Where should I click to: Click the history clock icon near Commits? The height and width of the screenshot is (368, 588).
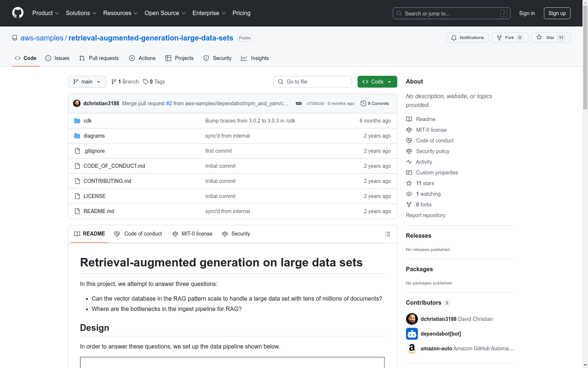pos(363,103)
